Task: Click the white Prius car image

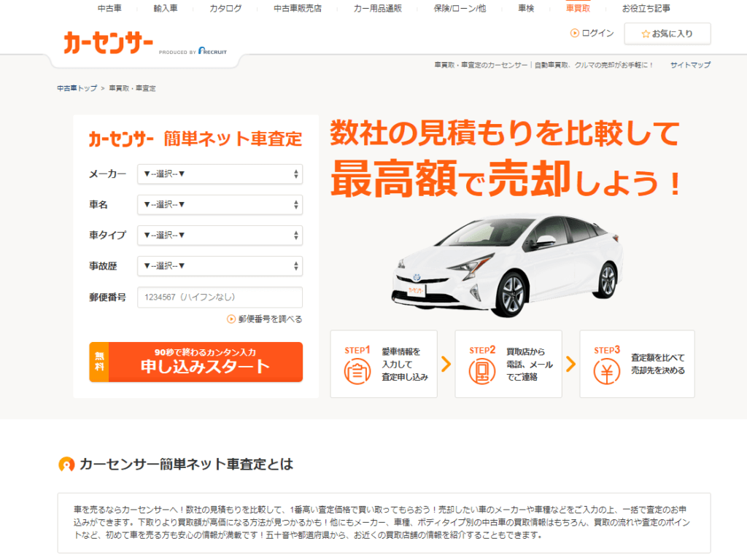Action: coord(508,265)
